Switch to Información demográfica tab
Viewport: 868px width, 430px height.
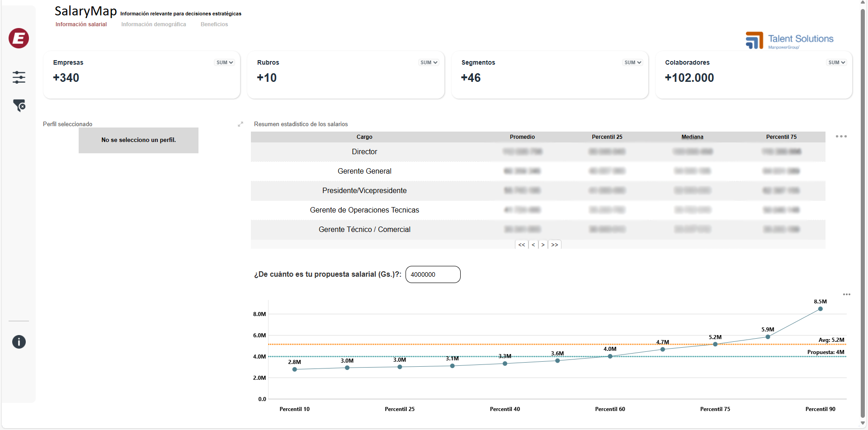153,24
